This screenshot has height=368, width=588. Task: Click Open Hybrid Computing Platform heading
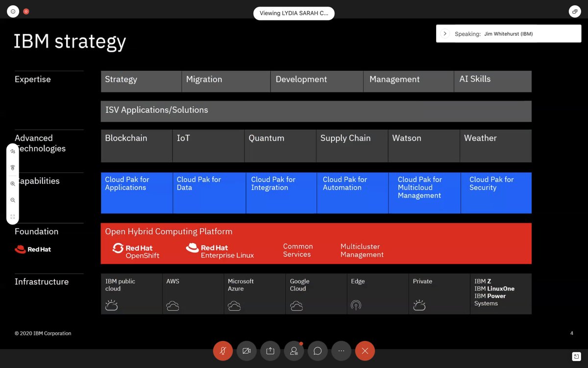click(169, 232)
